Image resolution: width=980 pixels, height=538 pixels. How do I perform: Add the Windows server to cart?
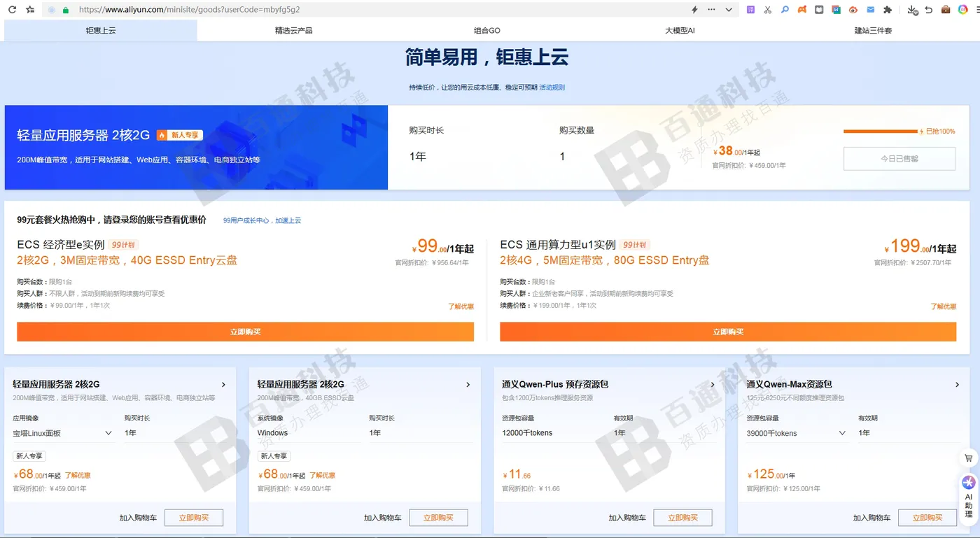[383, 518]
